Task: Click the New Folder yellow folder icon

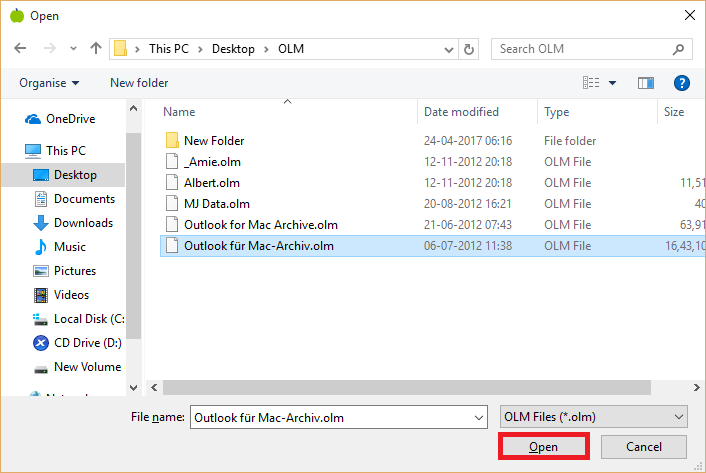Action: (x=172, y=140)
